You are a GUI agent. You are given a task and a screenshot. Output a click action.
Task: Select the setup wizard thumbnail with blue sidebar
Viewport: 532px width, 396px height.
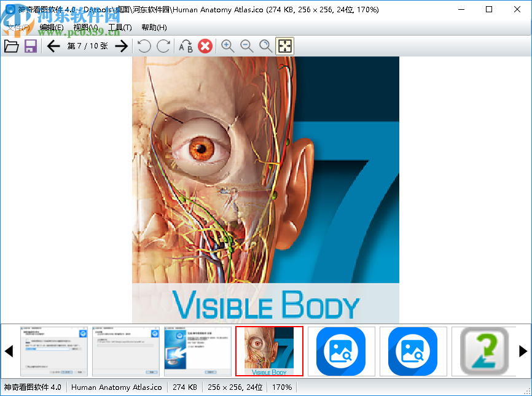[x=198, y=351]
